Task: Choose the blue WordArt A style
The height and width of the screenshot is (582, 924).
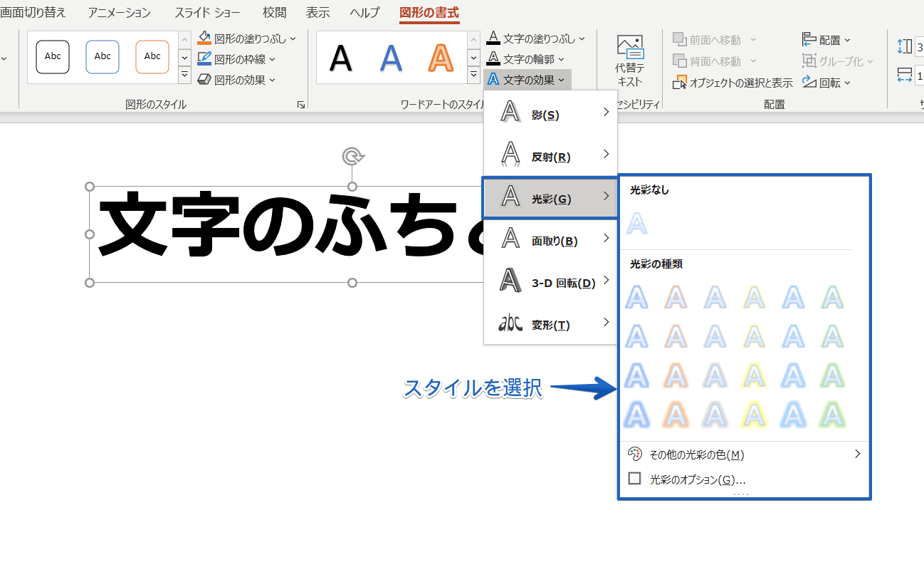Action: pyautogui.click(x=391, y=58)
